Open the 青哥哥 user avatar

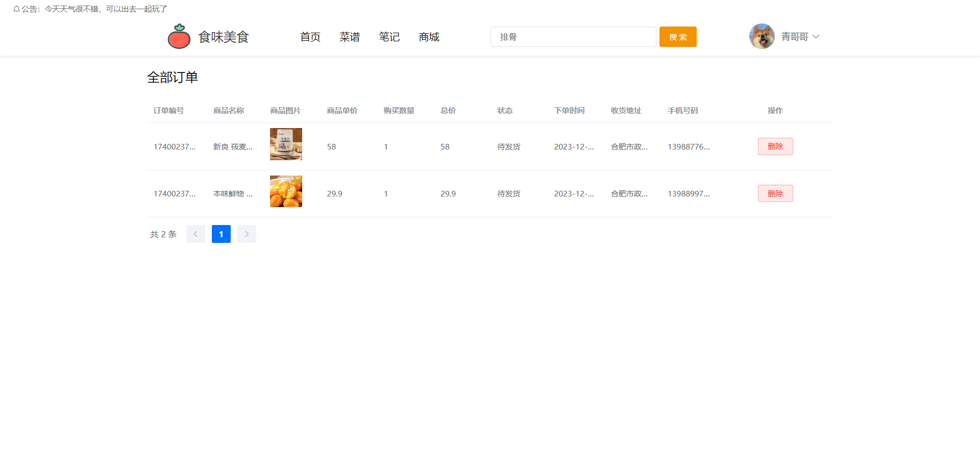pos(762,36)
